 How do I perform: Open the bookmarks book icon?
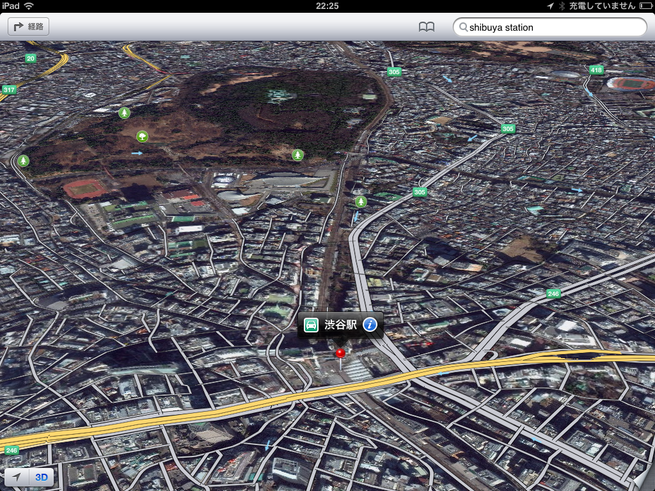click(427, 27)
